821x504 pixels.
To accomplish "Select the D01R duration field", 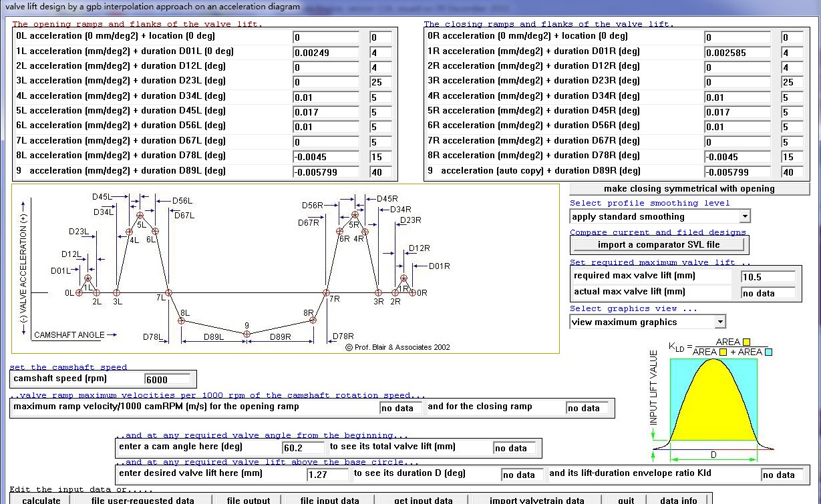I will [x=793, y=53].
